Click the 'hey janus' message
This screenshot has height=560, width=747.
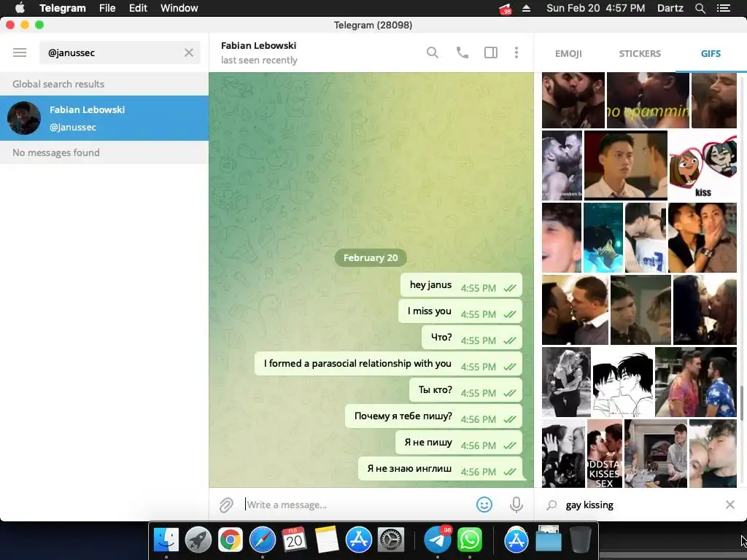click(461, 285)
